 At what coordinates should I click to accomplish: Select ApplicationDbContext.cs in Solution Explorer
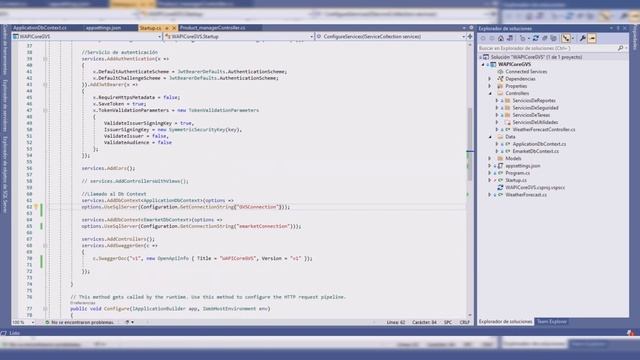(x=539, y=144)
